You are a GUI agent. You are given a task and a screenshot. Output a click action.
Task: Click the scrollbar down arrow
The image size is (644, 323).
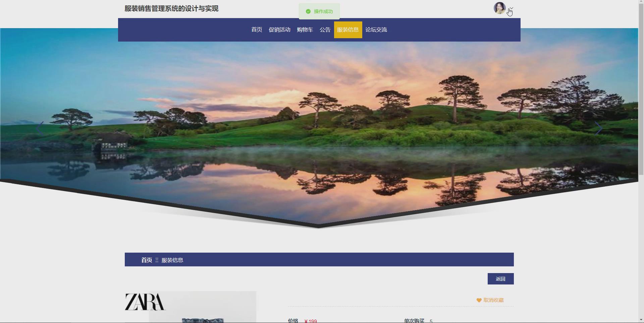[641, 321]
